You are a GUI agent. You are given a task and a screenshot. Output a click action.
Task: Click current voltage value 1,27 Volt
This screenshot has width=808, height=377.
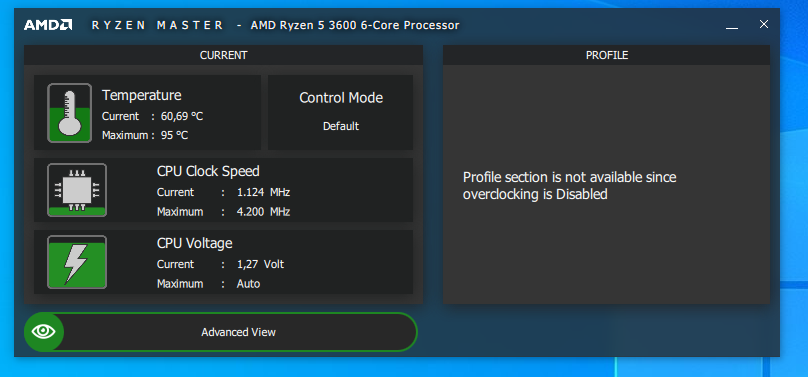pos(260,265)
